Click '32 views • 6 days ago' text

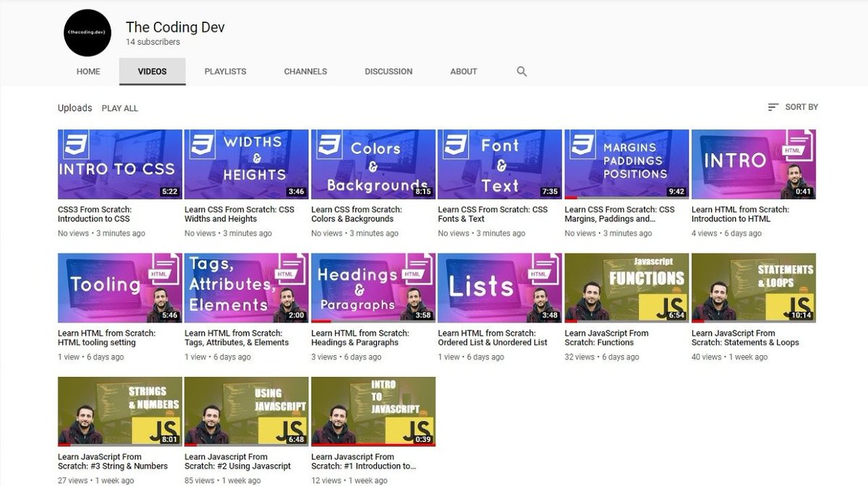pos(602,357)
